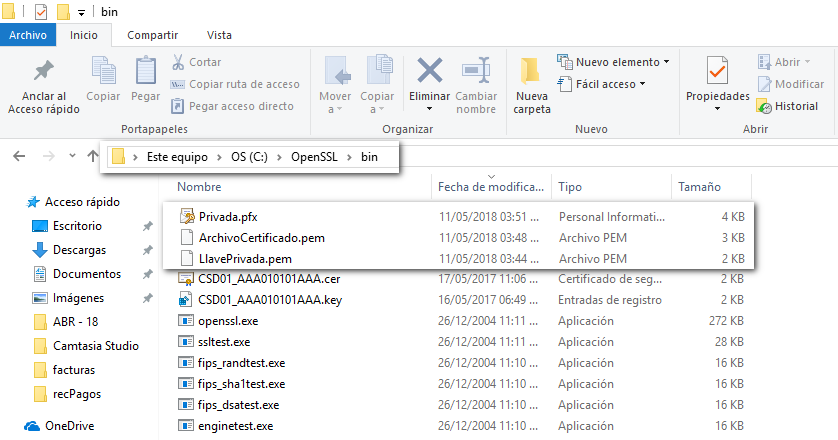Screen dimensions: 838x440
Task: Click the new folder icon in title bar
Action: (x=63, y=11)
